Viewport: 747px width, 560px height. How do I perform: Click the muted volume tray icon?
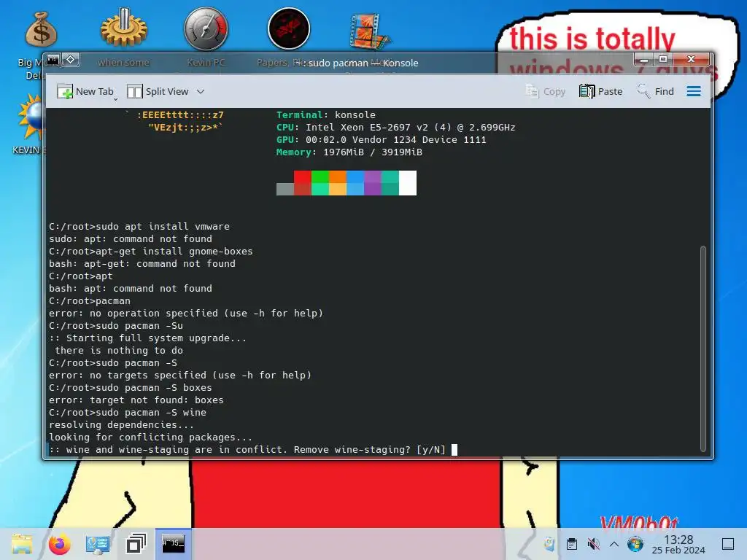593,544
